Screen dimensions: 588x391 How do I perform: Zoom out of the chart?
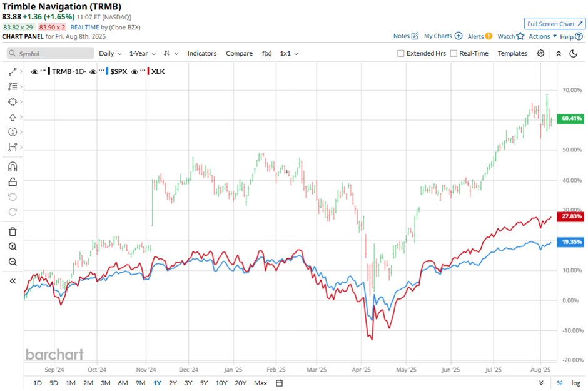click(x=13, y=262)
